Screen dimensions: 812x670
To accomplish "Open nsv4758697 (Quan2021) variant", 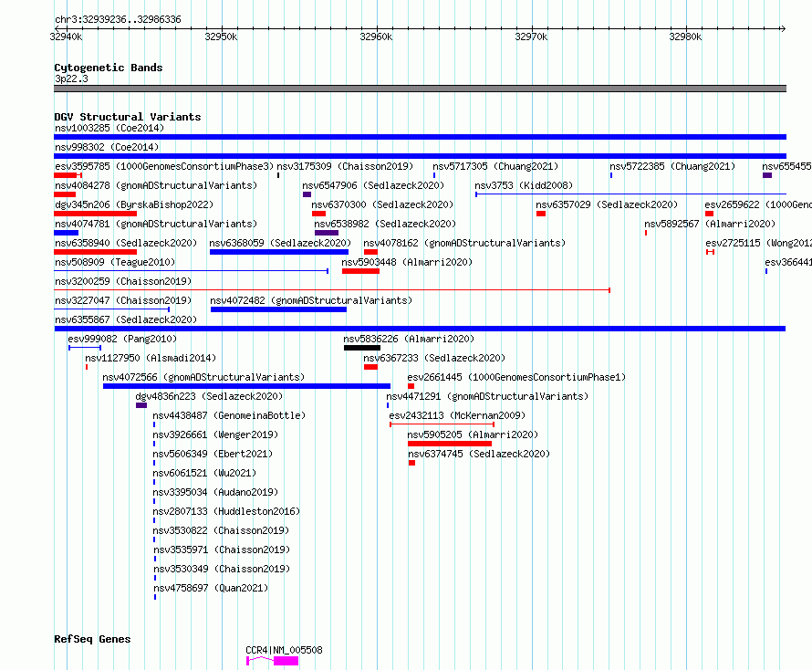I will [x=212, y=588].
